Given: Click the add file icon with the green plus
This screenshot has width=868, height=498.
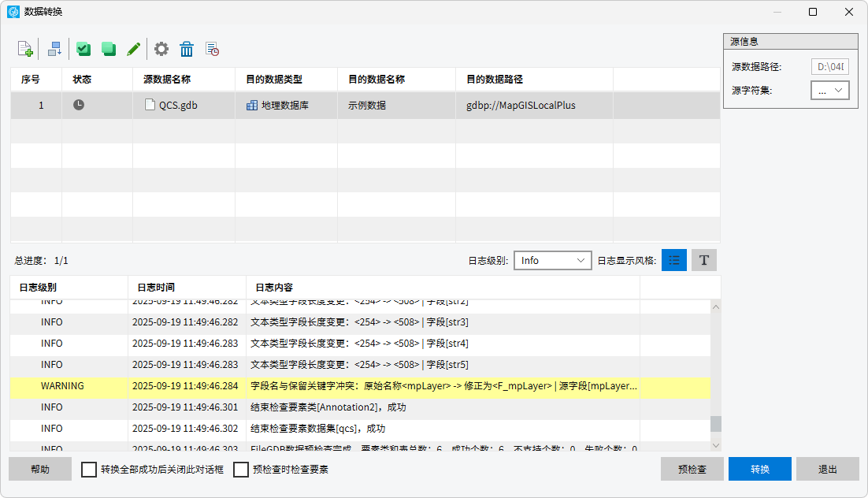Looking at the screenshot, I should [x=24, y=49].
